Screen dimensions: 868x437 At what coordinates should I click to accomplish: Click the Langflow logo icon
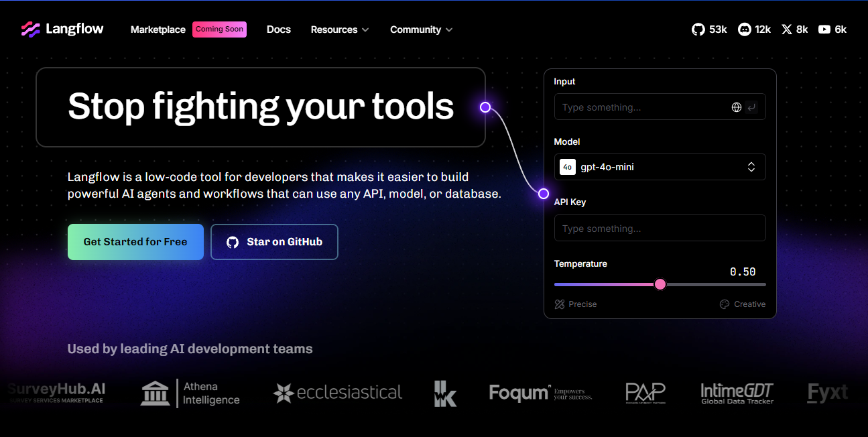pos(31,29)
